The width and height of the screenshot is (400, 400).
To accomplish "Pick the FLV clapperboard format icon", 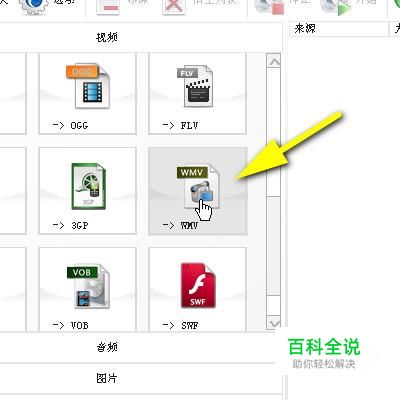I will click(195, 86).
